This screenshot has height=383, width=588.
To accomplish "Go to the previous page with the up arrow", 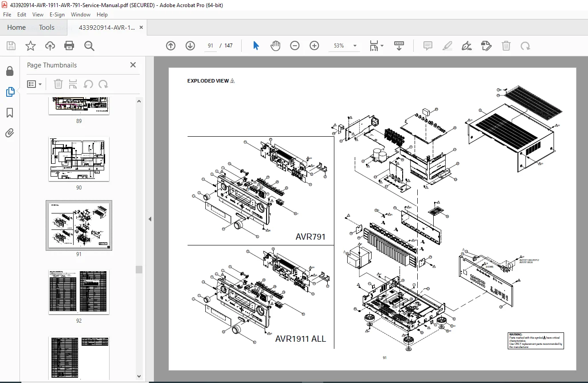I will pyautogui.click(x=171, y=46).
